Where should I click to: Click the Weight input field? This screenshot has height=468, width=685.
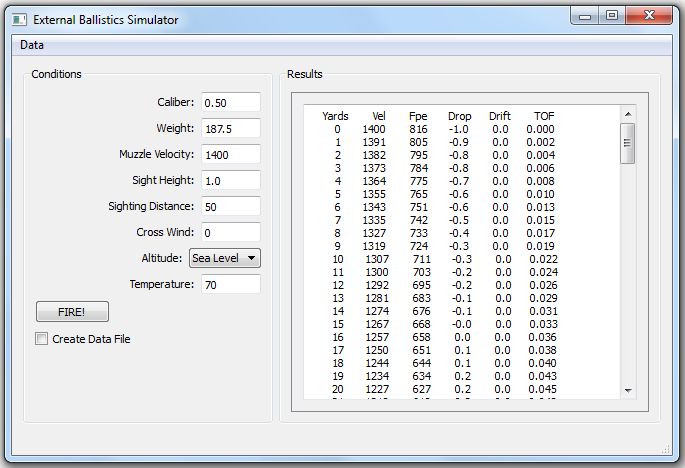pos(231,128)
